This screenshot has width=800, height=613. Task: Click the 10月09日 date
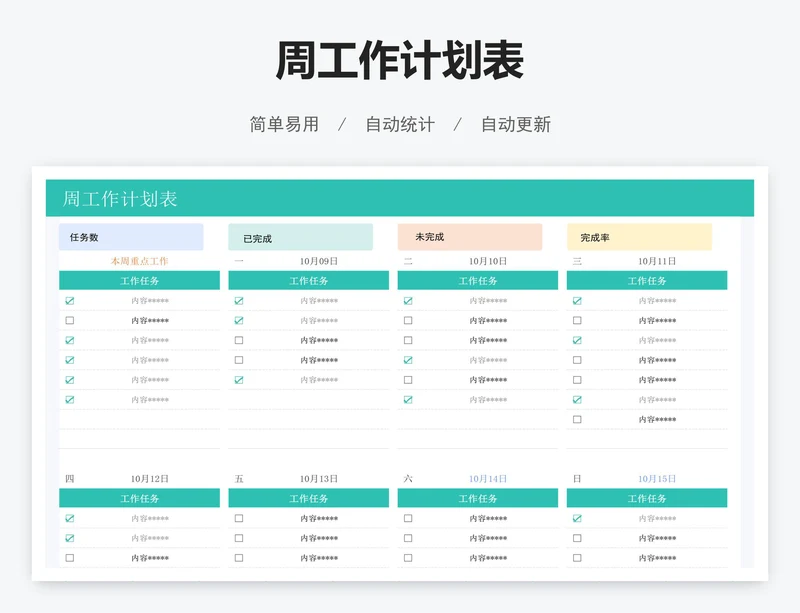319,261
